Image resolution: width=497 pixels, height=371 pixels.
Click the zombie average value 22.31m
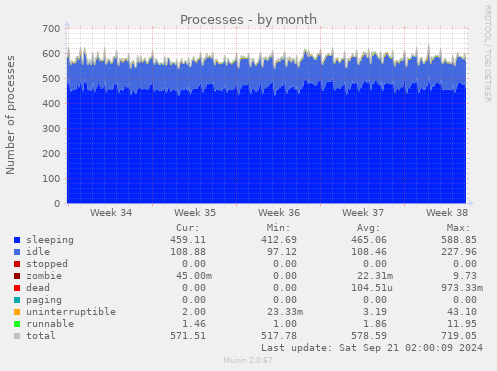pos(375,276)
